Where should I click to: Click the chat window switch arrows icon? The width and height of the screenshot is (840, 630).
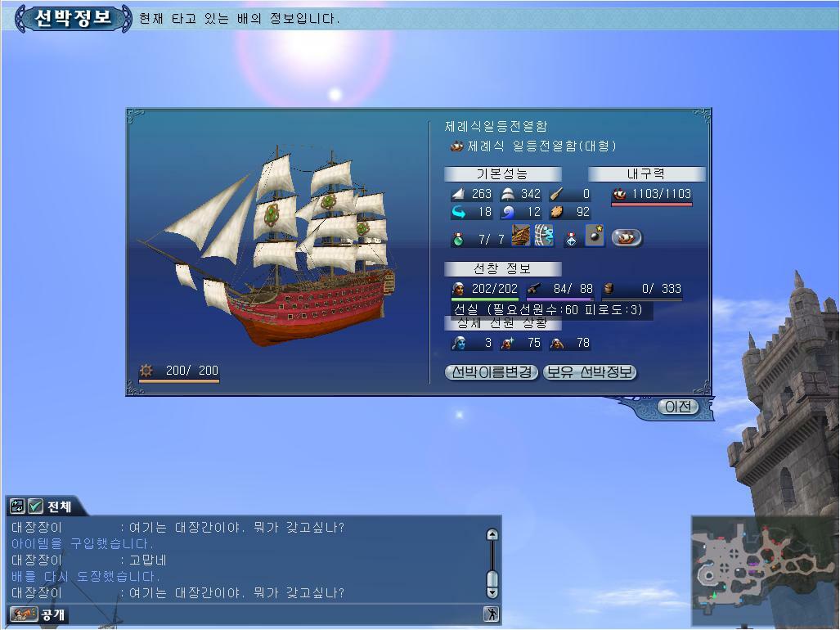click(x=18, y=506)
